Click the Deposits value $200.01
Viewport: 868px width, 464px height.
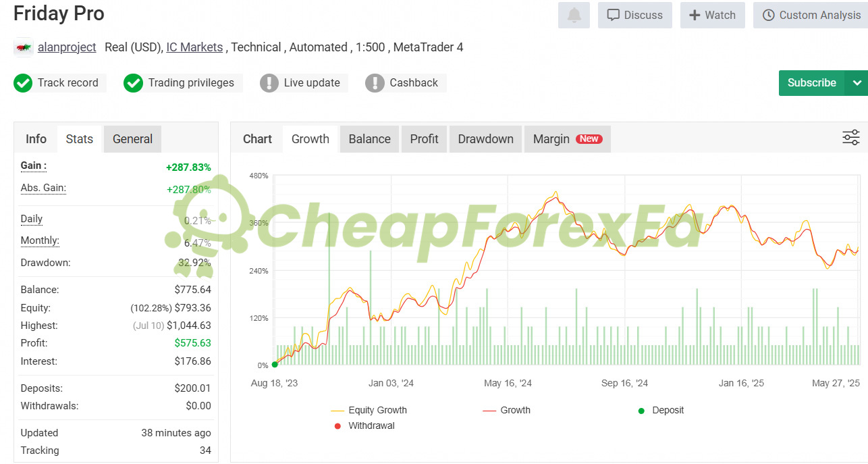pos(193,388)
